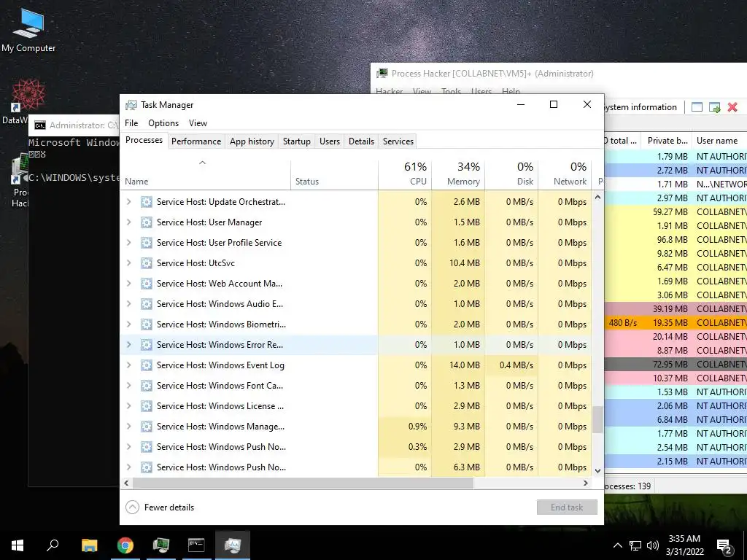
Task: Sort by CPU column header
Action: pyautogui.click(x=405, y=174)
